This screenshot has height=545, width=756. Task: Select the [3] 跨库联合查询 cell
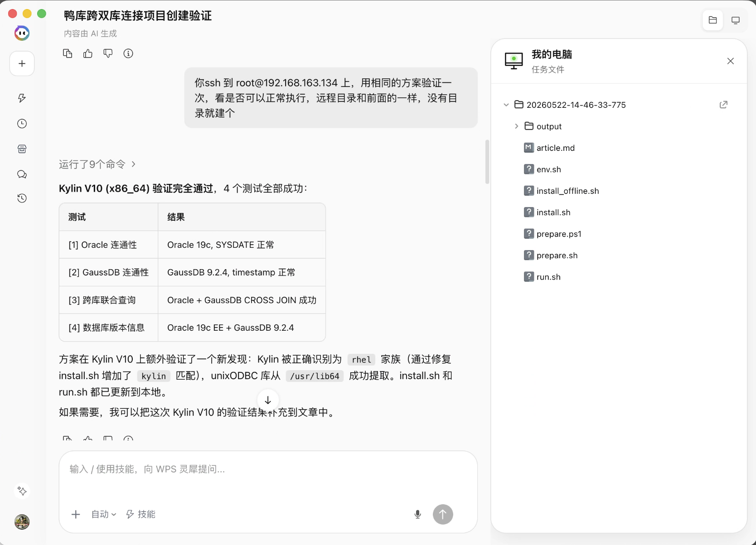pyautogui.click(x=108, y=300)
